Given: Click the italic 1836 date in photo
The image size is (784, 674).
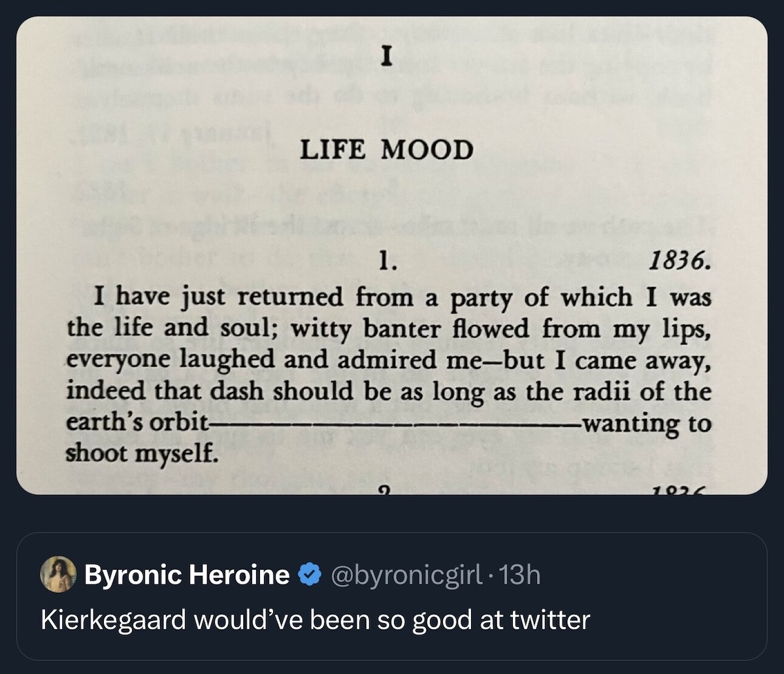Looking at the screenshot, I should click(x=678, y=263).
